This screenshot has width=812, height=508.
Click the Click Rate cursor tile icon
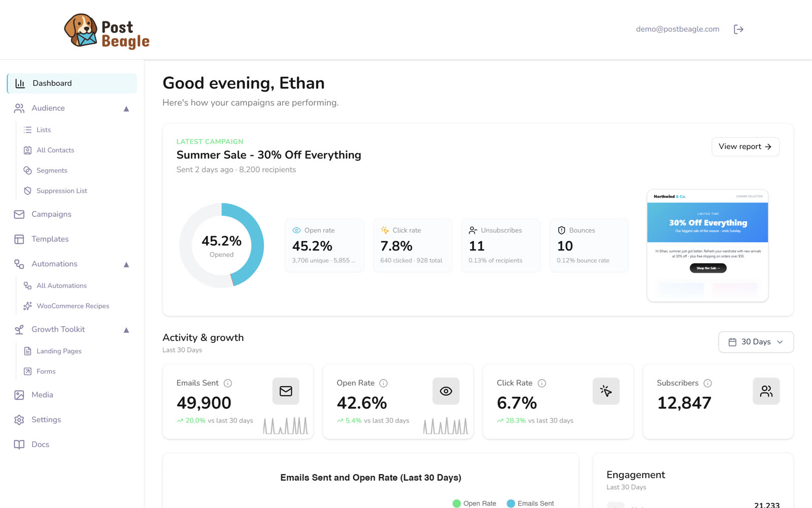[606, 392]
